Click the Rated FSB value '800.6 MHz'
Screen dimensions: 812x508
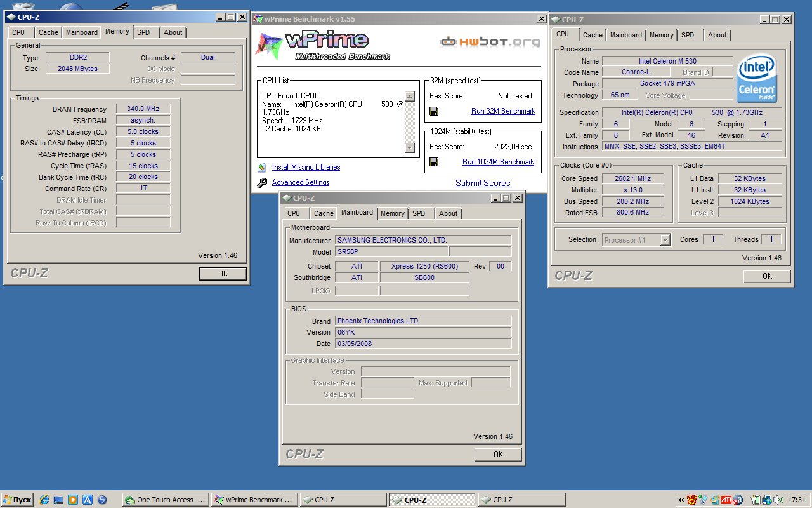pos(633,213)
